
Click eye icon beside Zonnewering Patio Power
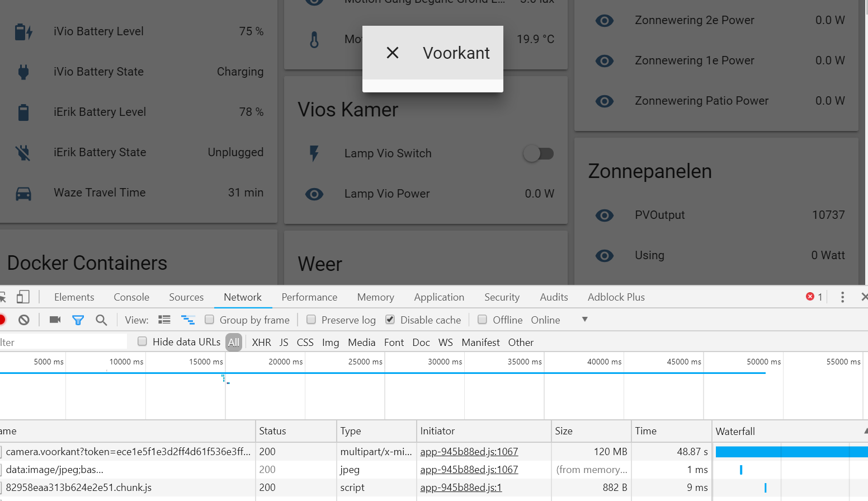click(x=605, y=101)
